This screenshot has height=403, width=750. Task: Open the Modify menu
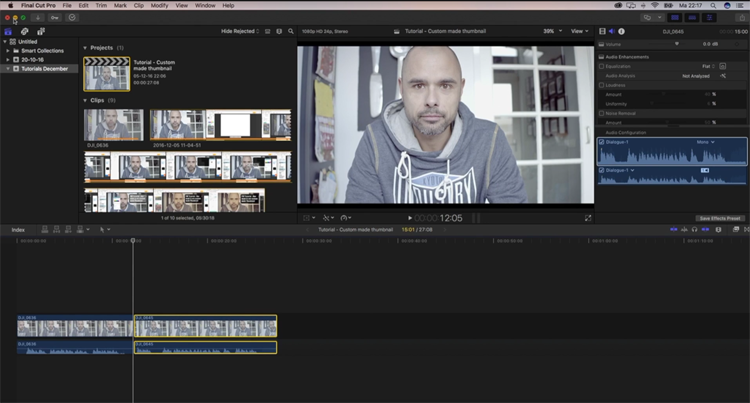(x=160, y=5)
